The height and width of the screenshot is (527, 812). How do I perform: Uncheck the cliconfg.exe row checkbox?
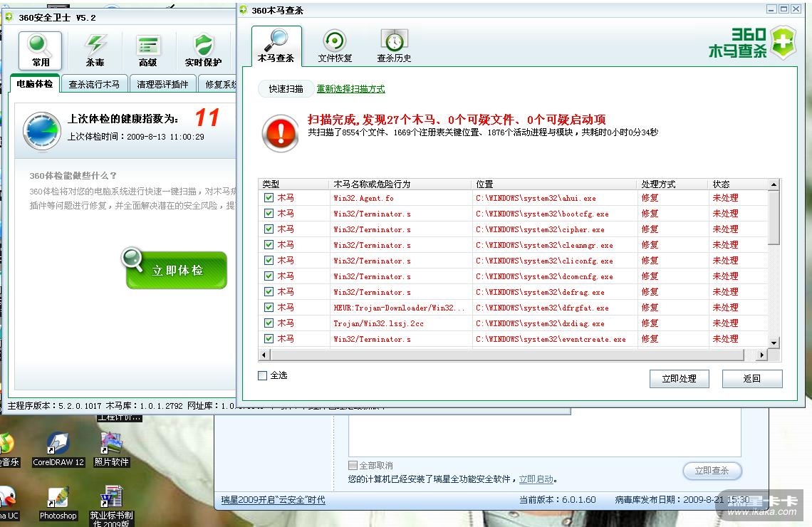tap(269, 260)
